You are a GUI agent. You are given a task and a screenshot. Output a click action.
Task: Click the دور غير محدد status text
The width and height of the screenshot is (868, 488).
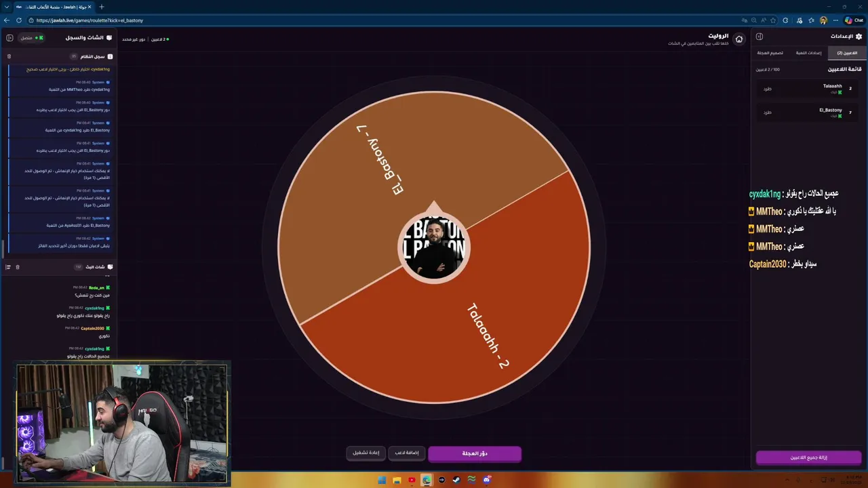134,39
